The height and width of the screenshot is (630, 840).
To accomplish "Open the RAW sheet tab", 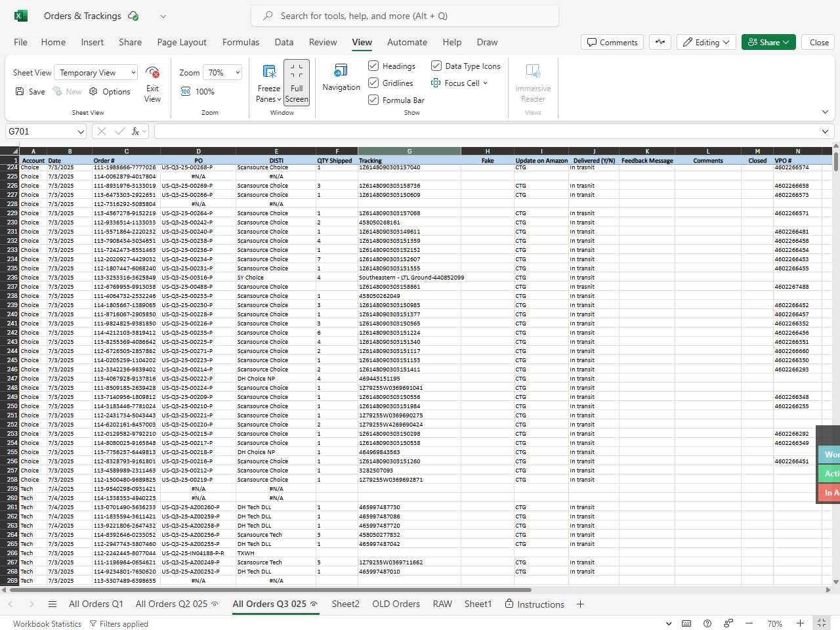I will pyautogui.click(x=442, y=604).
